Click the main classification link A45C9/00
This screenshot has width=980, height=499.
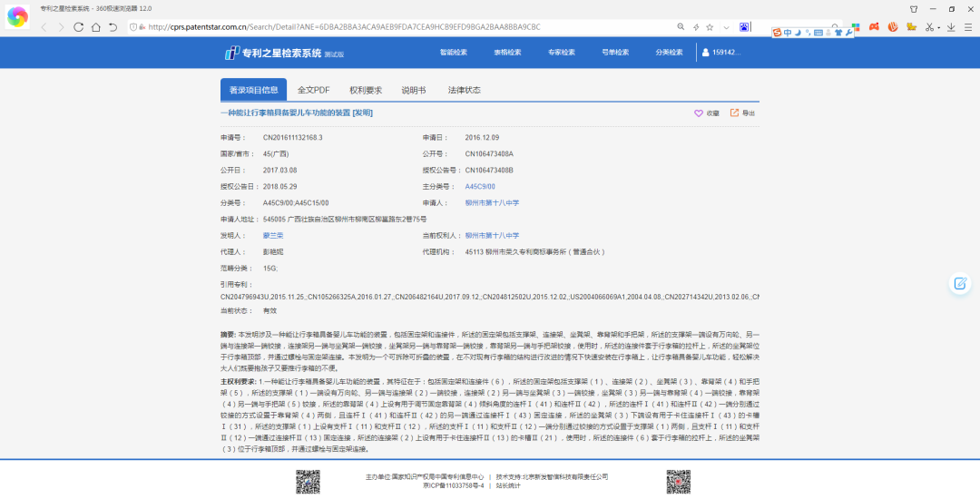[480, 186]
